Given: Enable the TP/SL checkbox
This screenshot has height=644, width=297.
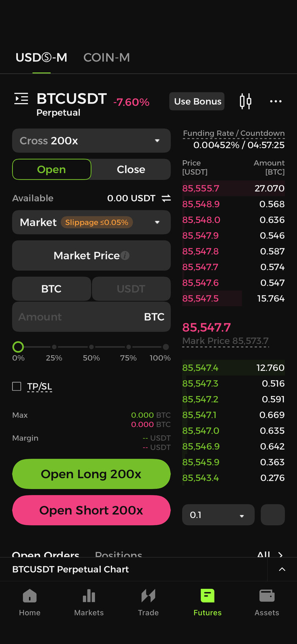Looking at the screenshot, I should 17,386.
